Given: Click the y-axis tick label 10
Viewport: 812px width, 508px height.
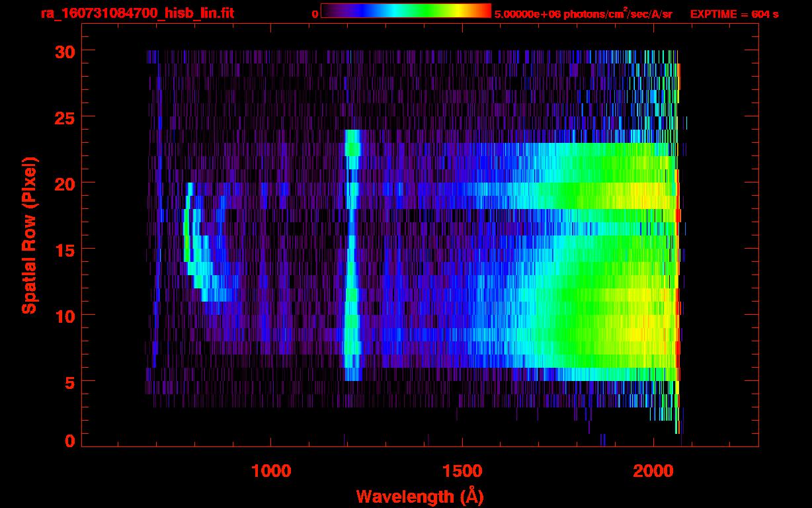Looking at the screenshot, I should tap(65, 316).
